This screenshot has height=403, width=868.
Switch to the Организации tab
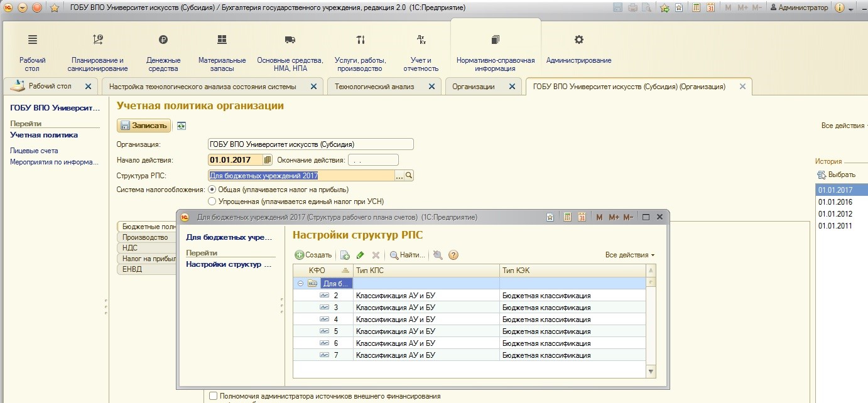coord(474,87)
